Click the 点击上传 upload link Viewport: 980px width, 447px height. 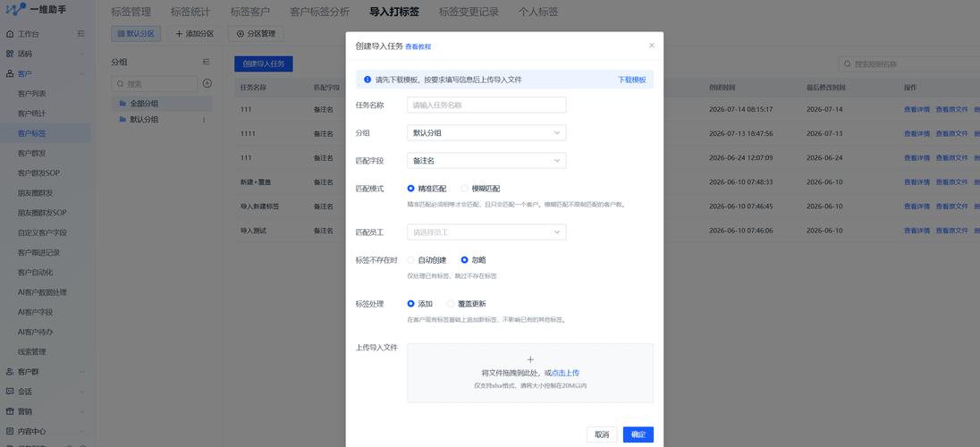tap(566, 373)
